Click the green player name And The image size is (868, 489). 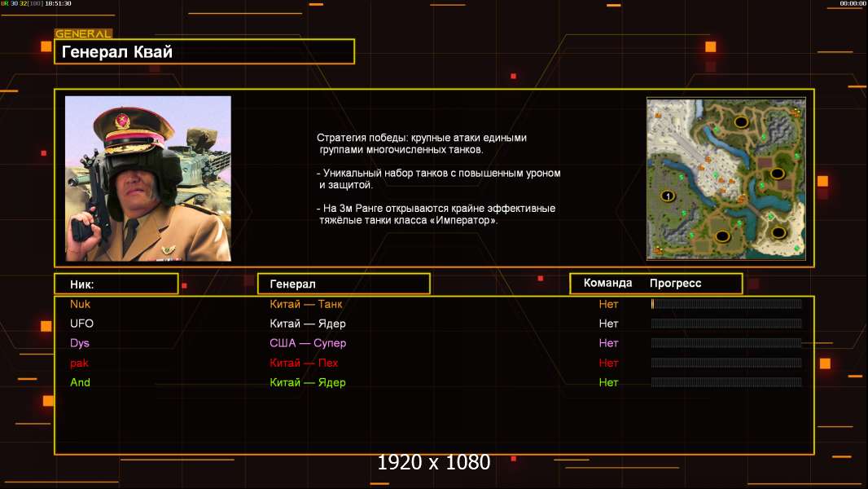pos(81,382)
